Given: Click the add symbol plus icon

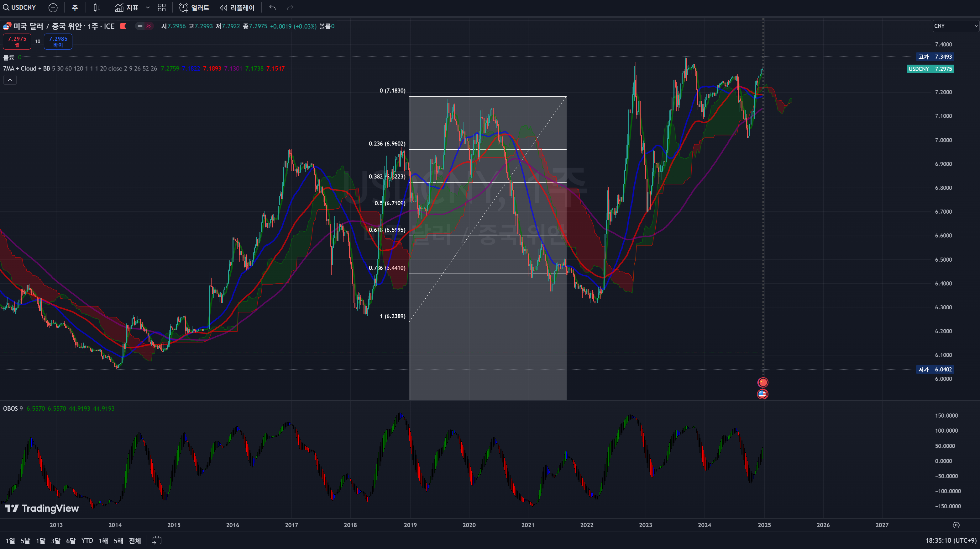Looking at the screenshot, I should [x=53, y=8].
